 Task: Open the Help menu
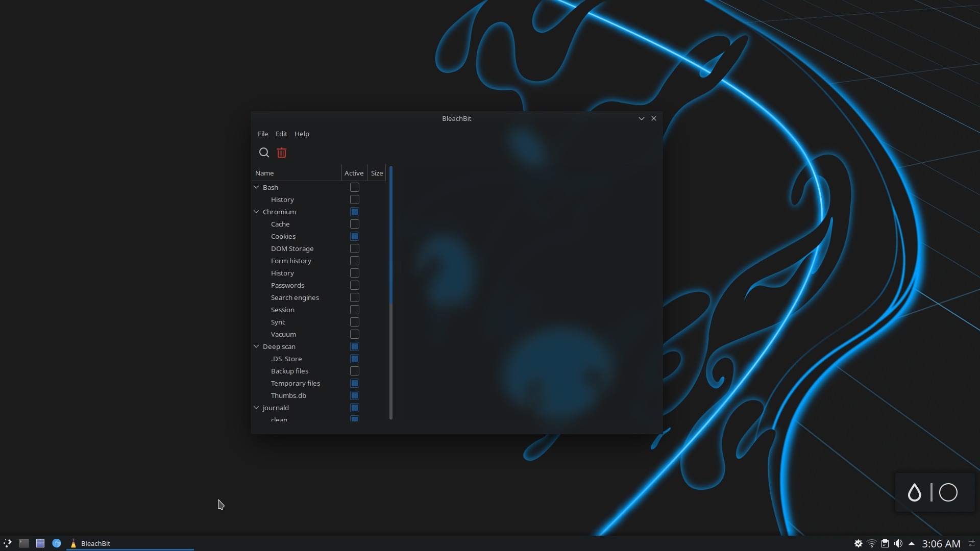click(302, 134)
